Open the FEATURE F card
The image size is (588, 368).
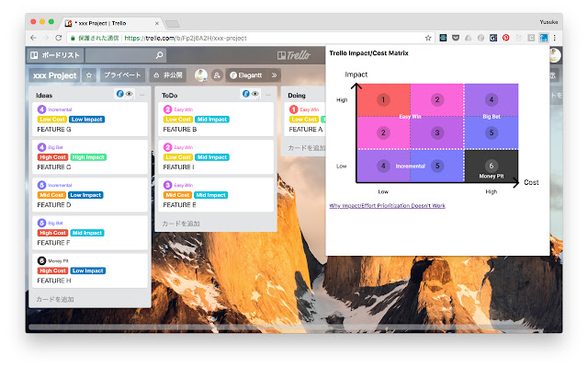click(x=90, y=233)
